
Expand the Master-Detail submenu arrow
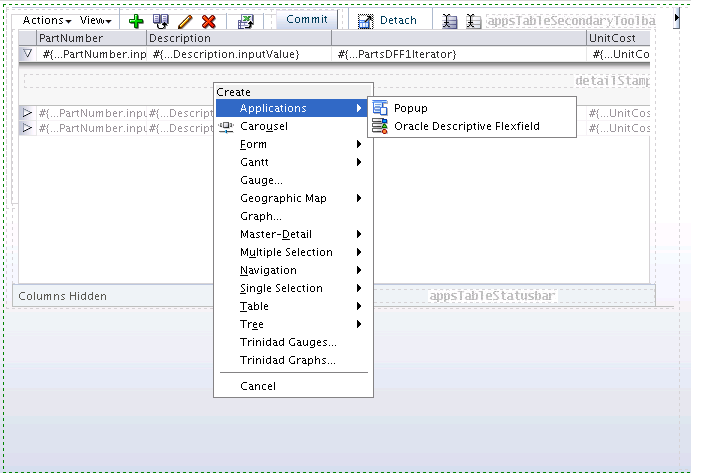359,234
